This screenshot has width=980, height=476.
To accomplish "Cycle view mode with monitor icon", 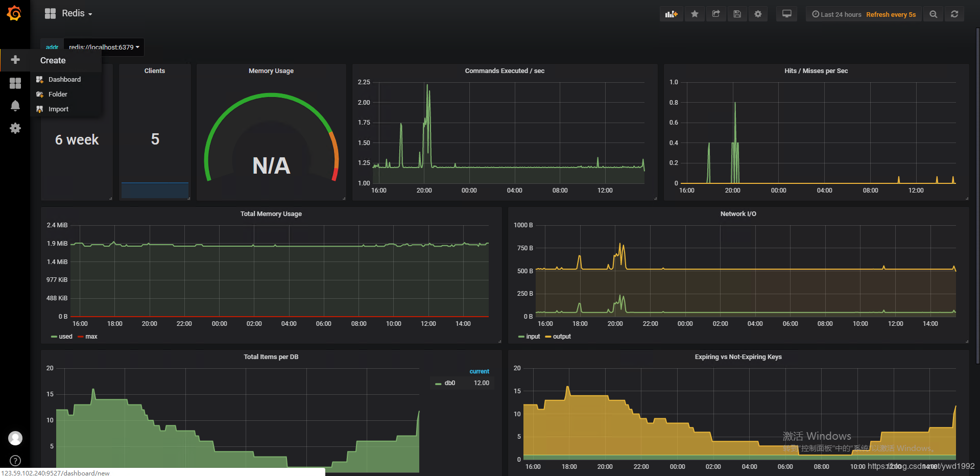I will tap(786, 14).
